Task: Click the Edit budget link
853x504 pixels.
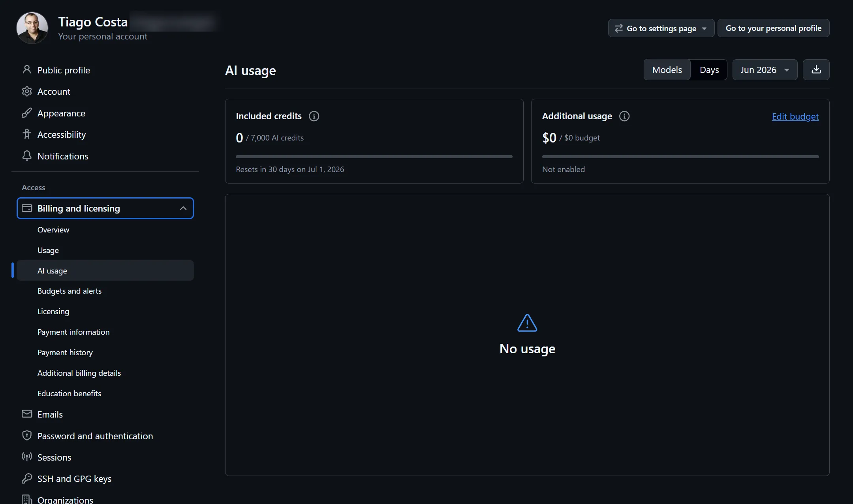Action: coord(795,116)
